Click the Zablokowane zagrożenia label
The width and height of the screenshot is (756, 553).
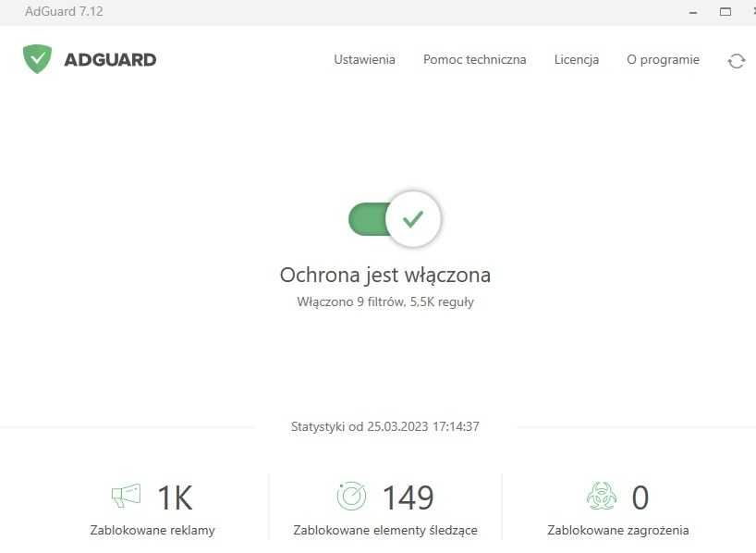617,530
